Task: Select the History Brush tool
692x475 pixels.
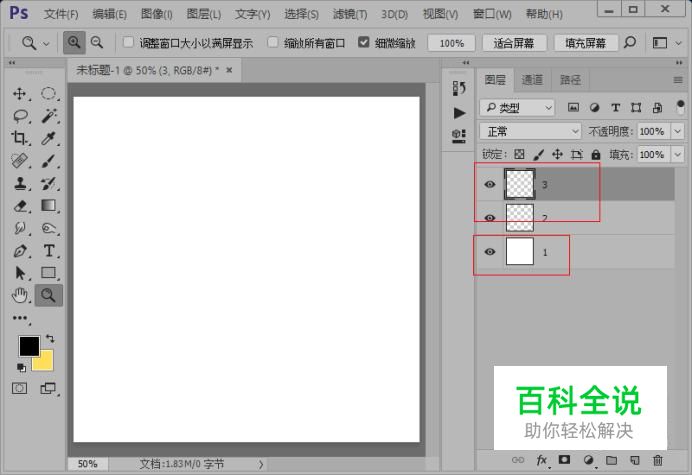Action: pyautogui.click(x=48, y=183)
